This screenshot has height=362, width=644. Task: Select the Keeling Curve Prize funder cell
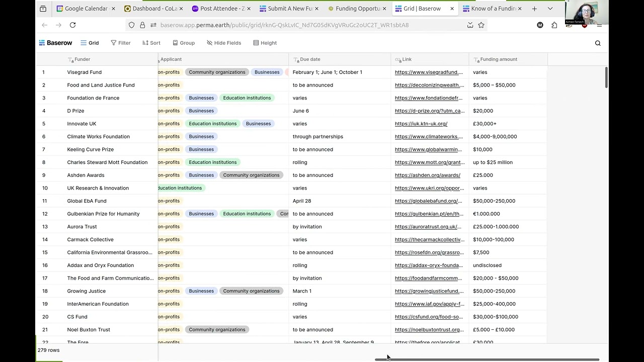click(x=97, y=149)
